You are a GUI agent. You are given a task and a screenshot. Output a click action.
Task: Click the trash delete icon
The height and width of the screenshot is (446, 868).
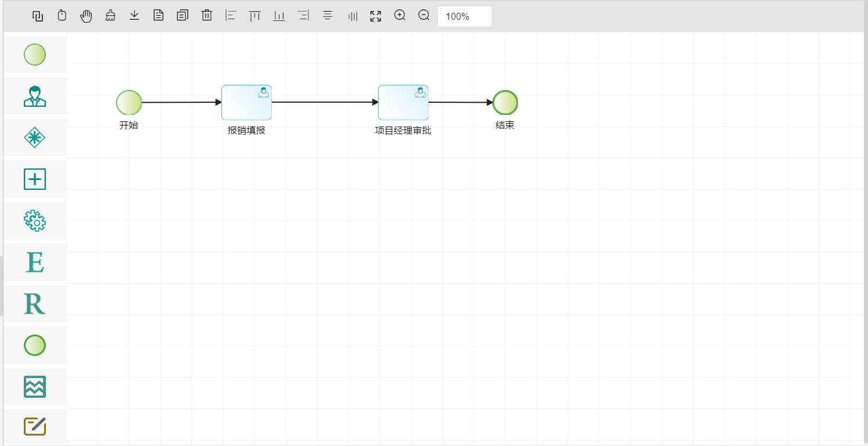pos(207,16)
